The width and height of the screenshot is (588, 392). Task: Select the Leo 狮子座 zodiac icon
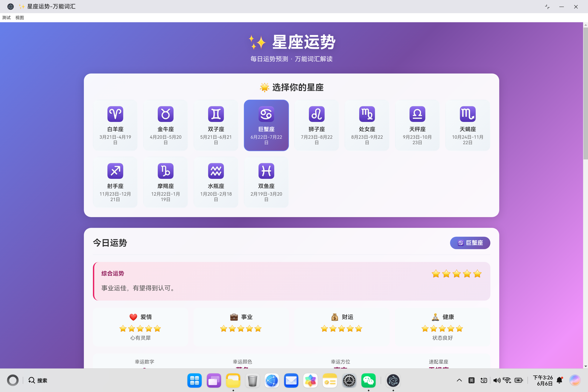point(316,114)
